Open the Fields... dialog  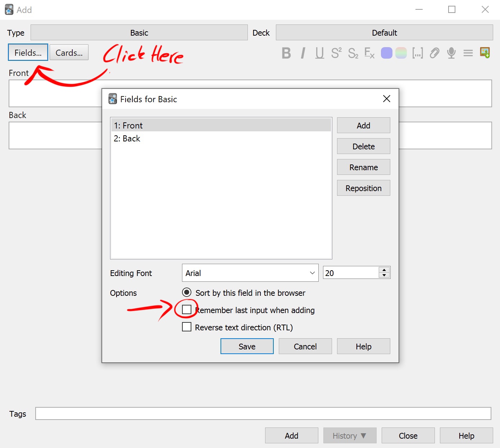28,52
